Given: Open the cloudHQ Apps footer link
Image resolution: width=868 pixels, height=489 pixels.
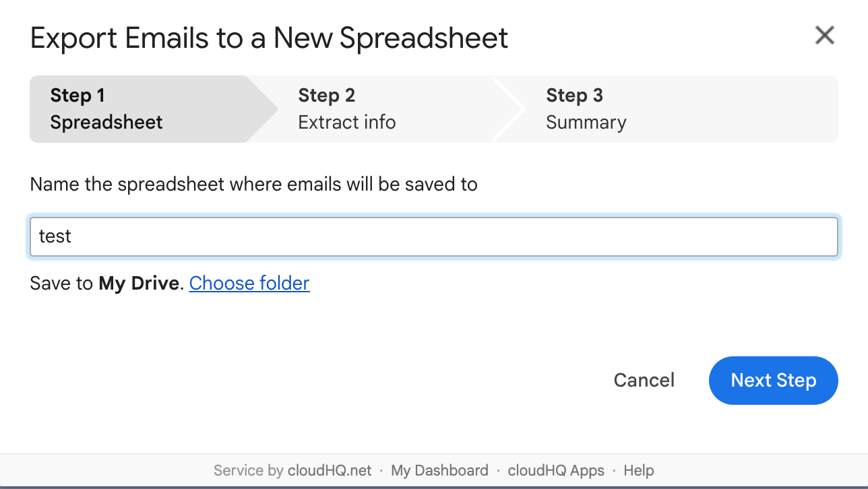Looking at the screenshot, I should pyautogui.click(x=556, y=470).
